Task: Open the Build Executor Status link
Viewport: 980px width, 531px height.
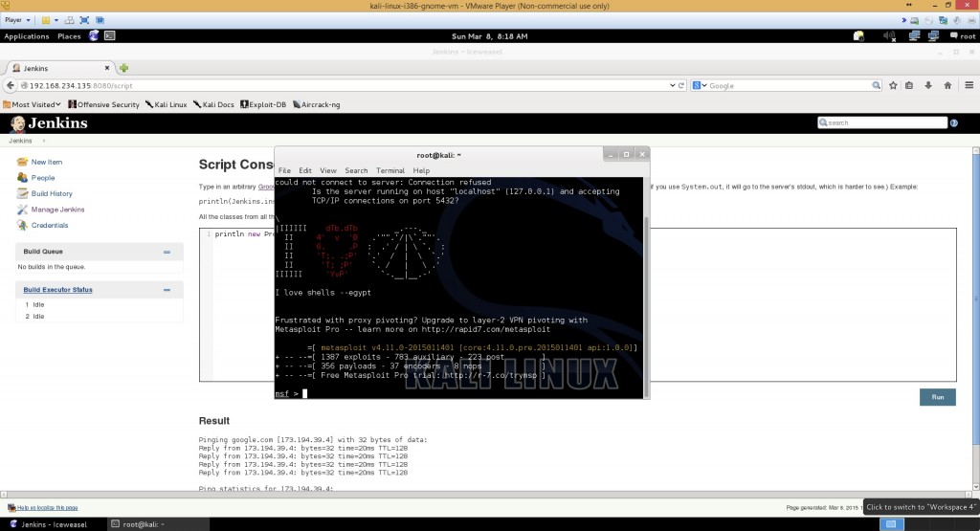Action: coord(57,290)
